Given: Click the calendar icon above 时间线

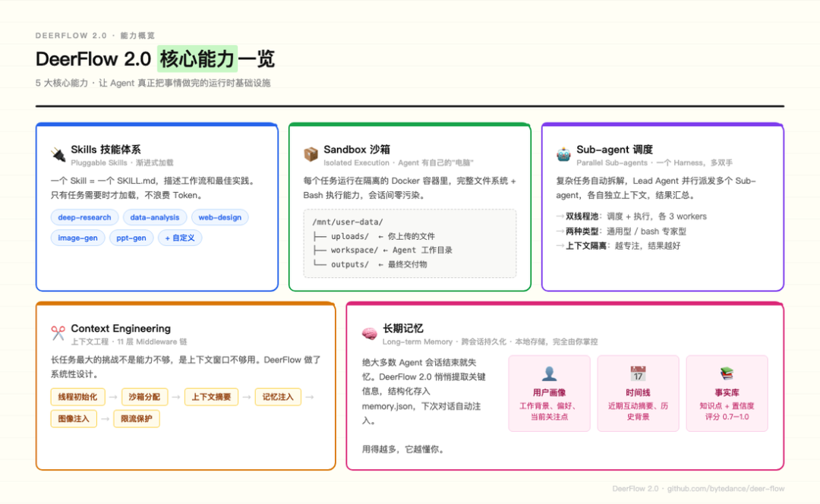Looking at the screenshot, I should coord(638,373).
